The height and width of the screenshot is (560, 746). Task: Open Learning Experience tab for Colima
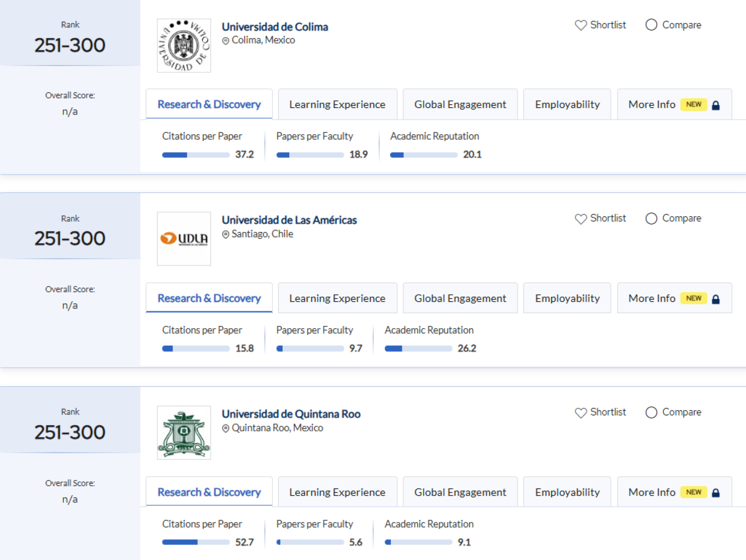(x=337, y=104)
